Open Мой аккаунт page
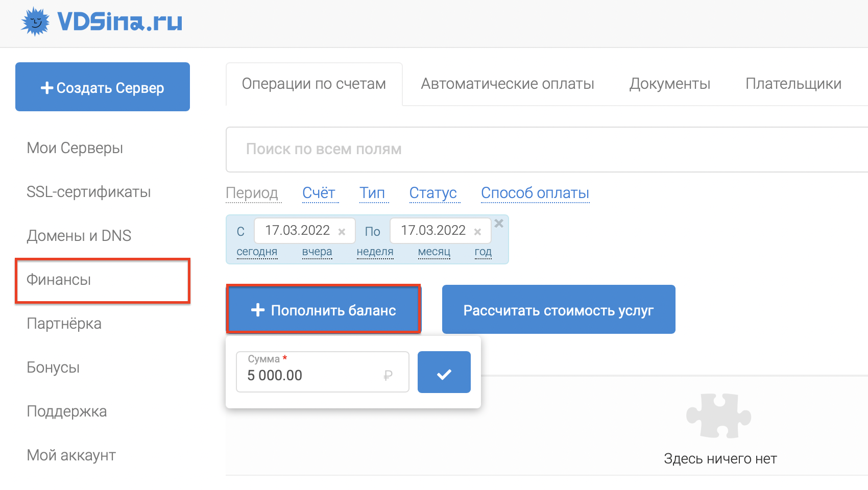868x490 pixels. tap(71, 455)
